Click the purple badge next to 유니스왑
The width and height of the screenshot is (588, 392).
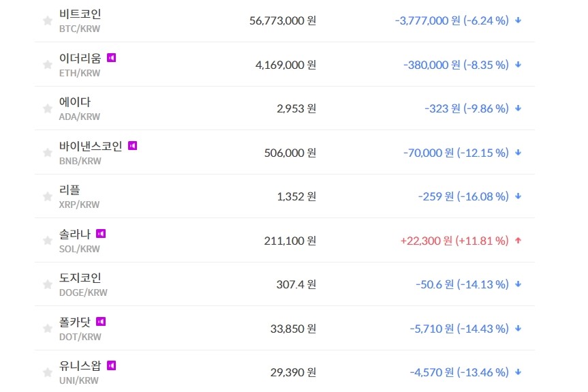pos(111,365)
